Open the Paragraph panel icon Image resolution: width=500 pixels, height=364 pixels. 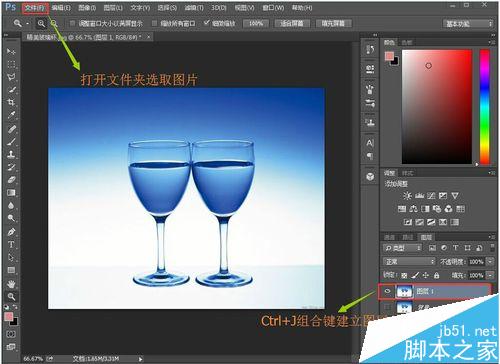[x=370, y=156]
